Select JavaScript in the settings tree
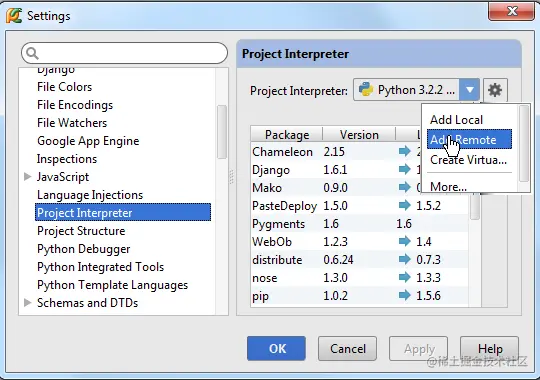Viewport: 540px width, 380px height. click(x=63, y=177)
